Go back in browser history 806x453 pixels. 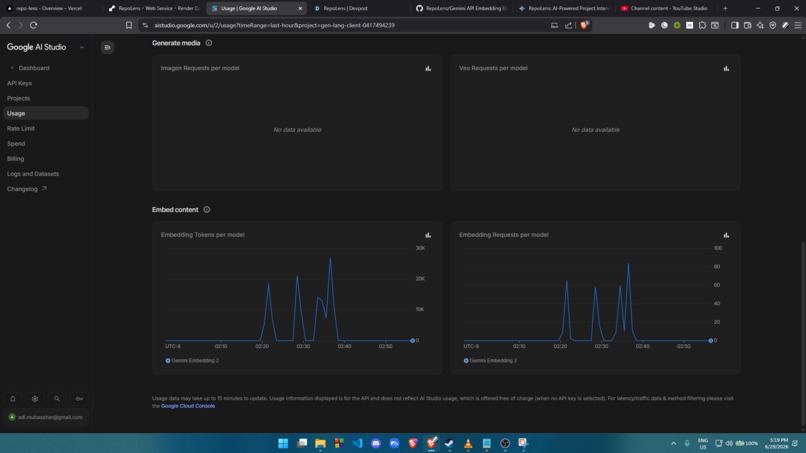9,25
